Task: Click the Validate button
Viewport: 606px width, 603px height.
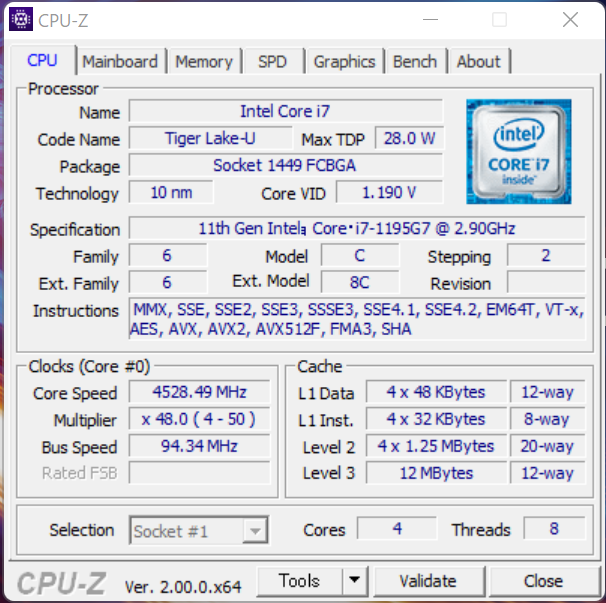Action: coord(428,581)
